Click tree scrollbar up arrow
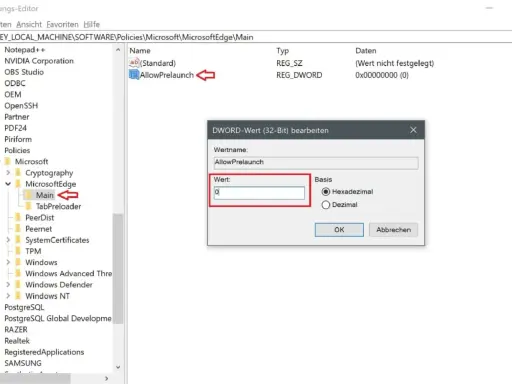 coord(118,50)
